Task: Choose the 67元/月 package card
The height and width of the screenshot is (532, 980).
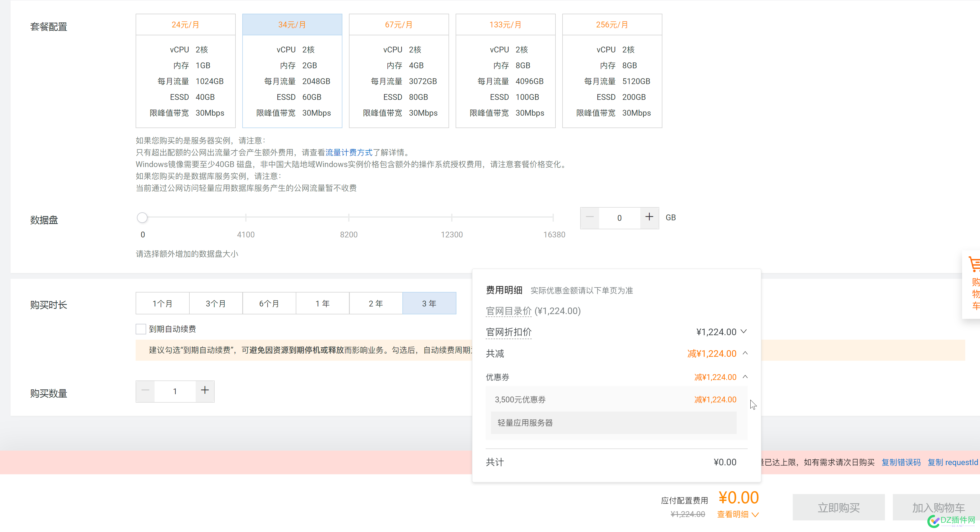Action: tap(399, 71)
